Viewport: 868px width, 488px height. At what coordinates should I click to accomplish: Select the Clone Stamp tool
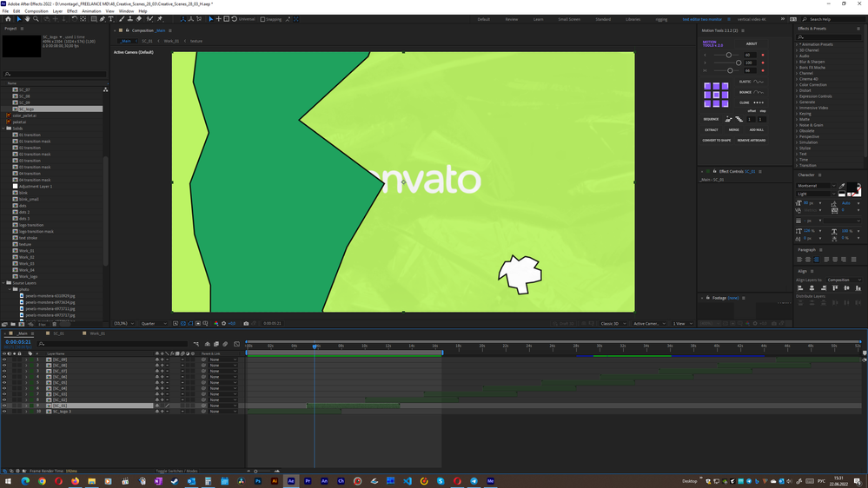(x=130, y=19)
